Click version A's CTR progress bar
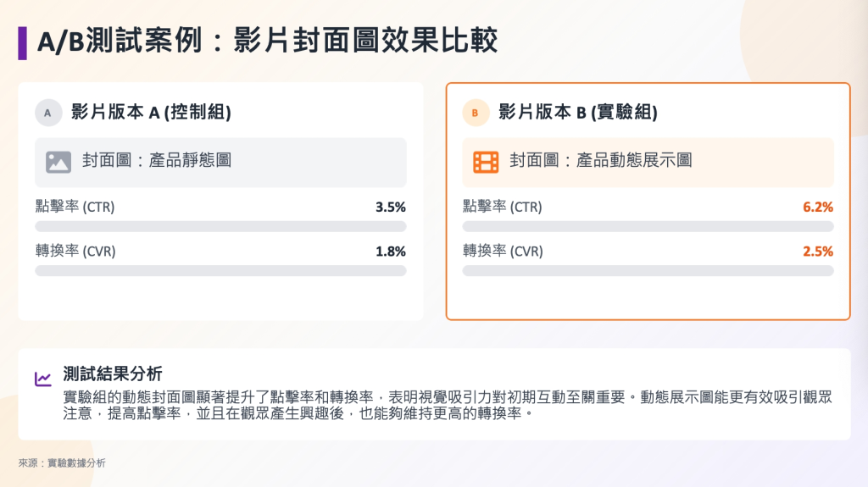This screenshot has width=868, height=487. [220, 227]
